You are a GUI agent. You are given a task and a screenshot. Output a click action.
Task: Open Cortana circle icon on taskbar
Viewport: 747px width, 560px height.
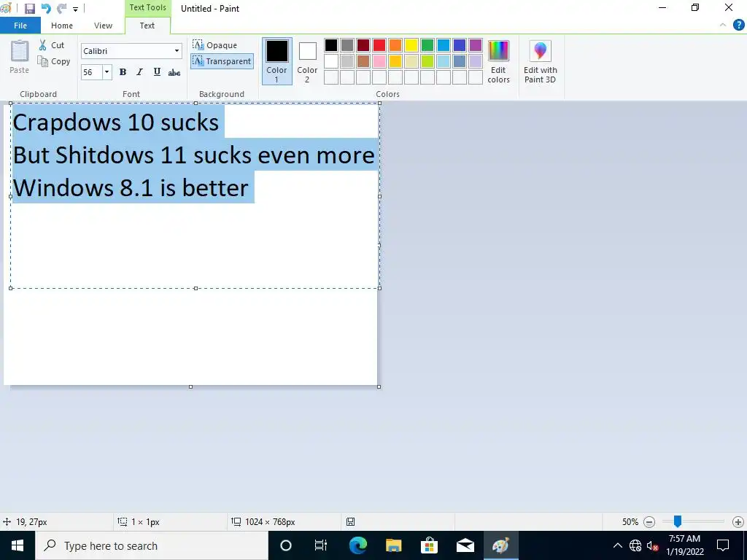coord(285,545)
